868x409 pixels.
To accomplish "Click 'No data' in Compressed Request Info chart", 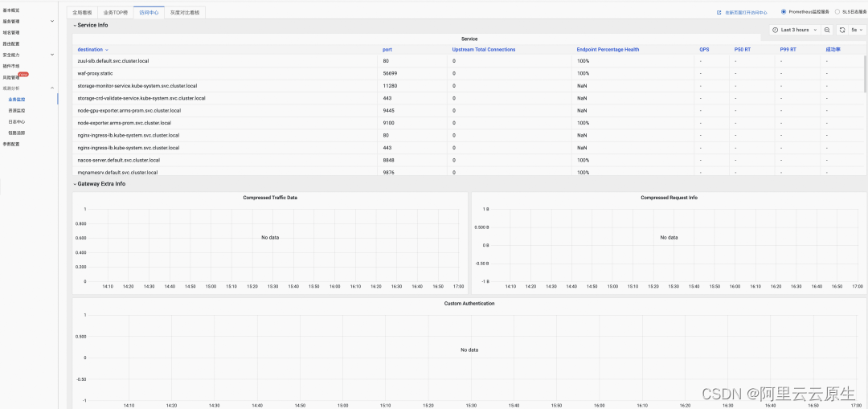I will point(669,237).
